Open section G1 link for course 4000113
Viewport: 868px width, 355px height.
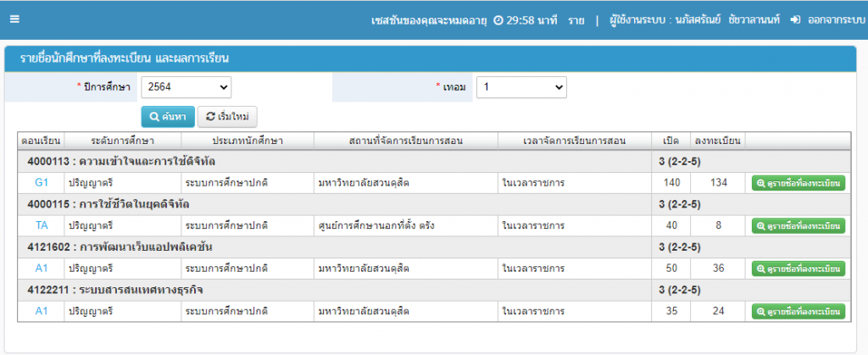click(x=42, y=182)
